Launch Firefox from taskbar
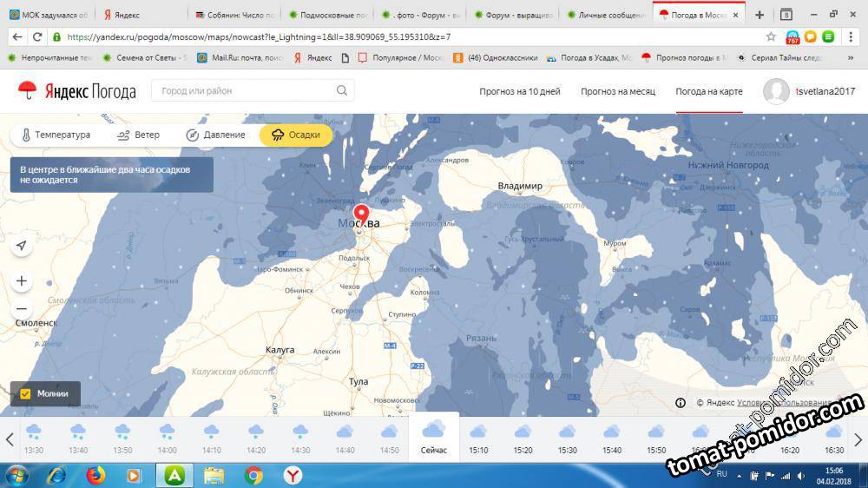 (x=95, y=476)
